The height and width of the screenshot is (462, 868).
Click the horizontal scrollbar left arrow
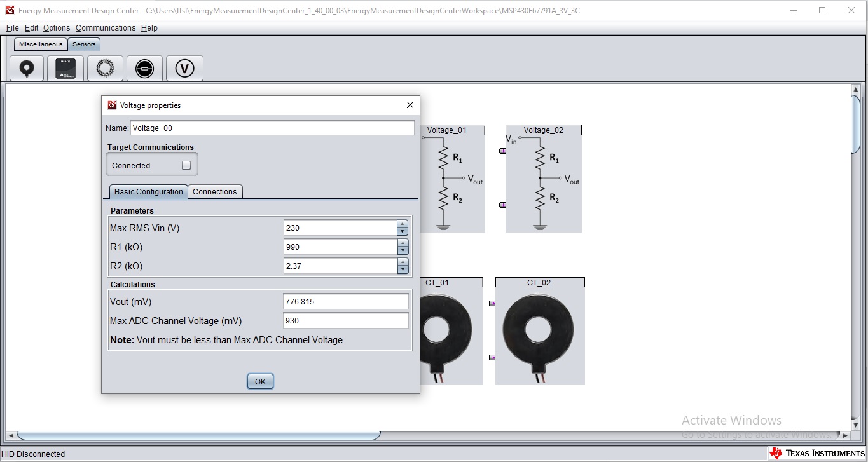click(x=10, y=435)
